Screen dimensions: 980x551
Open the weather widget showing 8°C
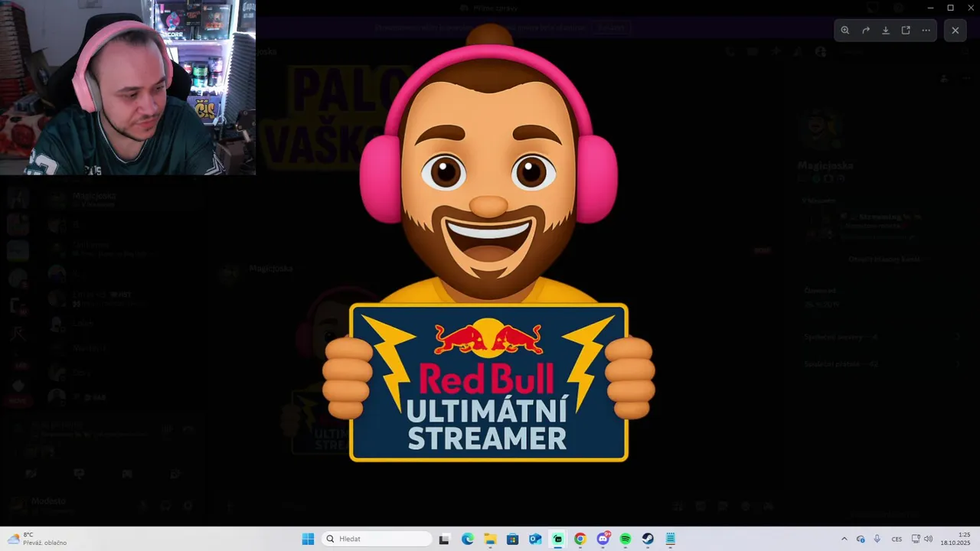tap(37, 539)
